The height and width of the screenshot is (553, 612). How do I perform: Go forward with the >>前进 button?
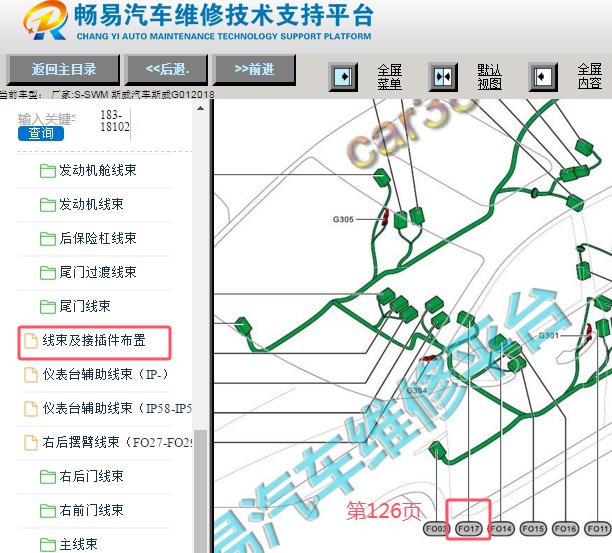[x=254, y=69]
